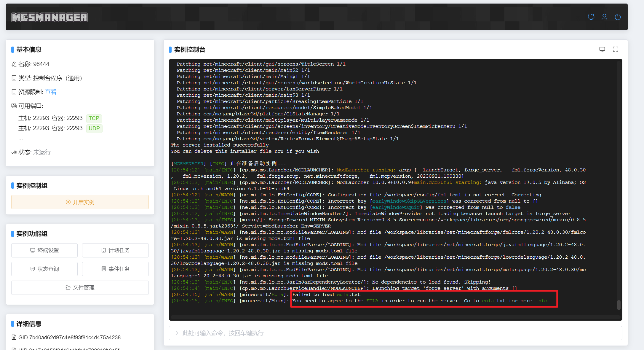
Task: Open 事件任务 event tasks
Action: coord(115,269)
